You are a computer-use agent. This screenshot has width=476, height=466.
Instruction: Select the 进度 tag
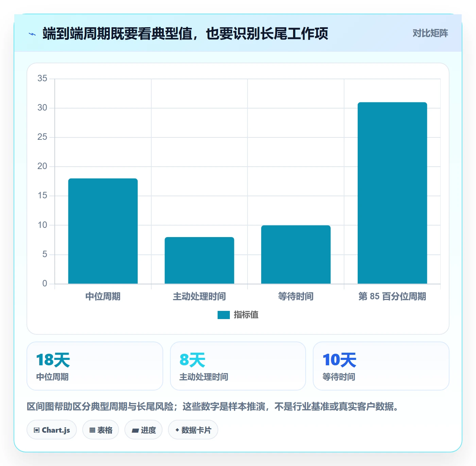point(143,430)
